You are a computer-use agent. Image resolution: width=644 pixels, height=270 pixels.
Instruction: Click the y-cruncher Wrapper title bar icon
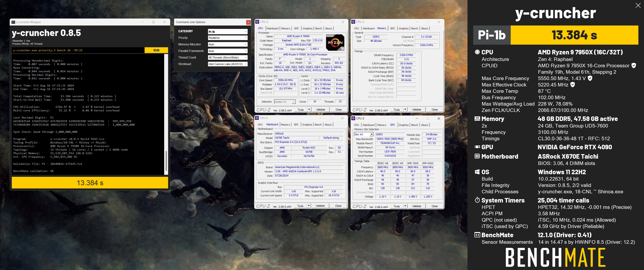(x=13, y=22)
